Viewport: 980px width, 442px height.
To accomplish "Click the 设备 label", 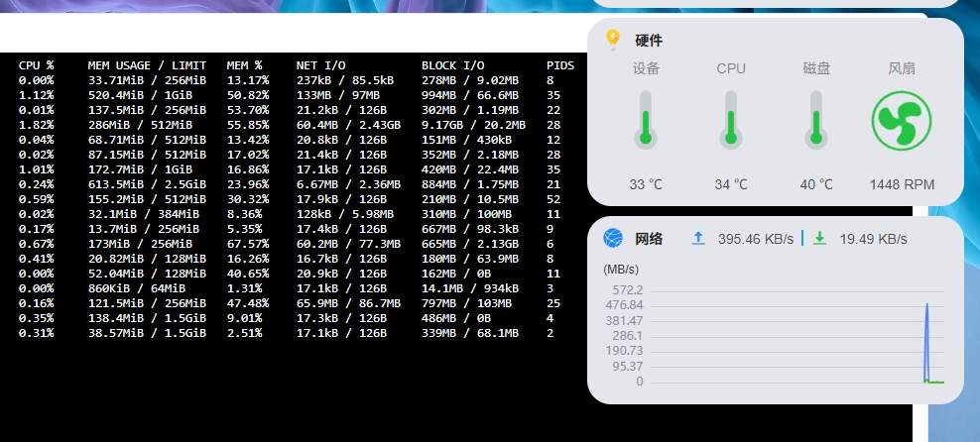I will pyautogui.click(x=646, y=68).
